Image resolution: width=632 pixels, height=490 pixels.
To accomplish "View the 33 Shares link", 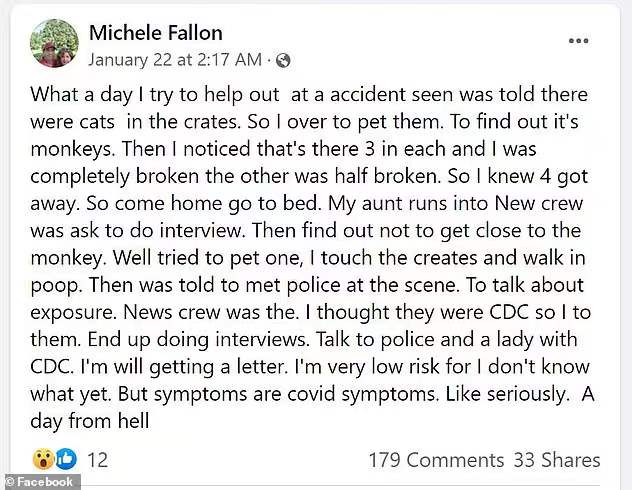I will (556, 460).
